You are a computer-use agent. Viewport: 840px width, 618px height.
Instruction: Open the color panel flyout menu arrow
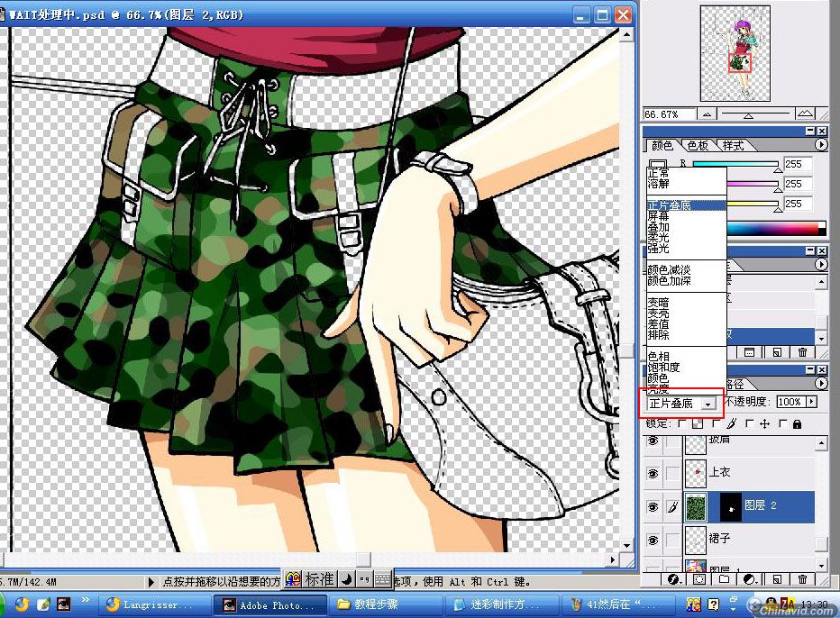click(821, 145)
